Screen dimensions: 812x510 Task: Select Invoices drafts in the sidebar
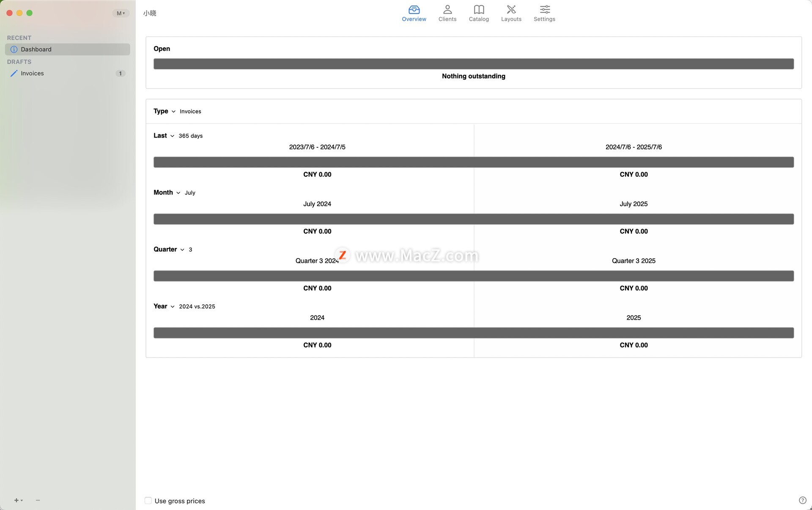pyautogui.click(x=68, y=73)
